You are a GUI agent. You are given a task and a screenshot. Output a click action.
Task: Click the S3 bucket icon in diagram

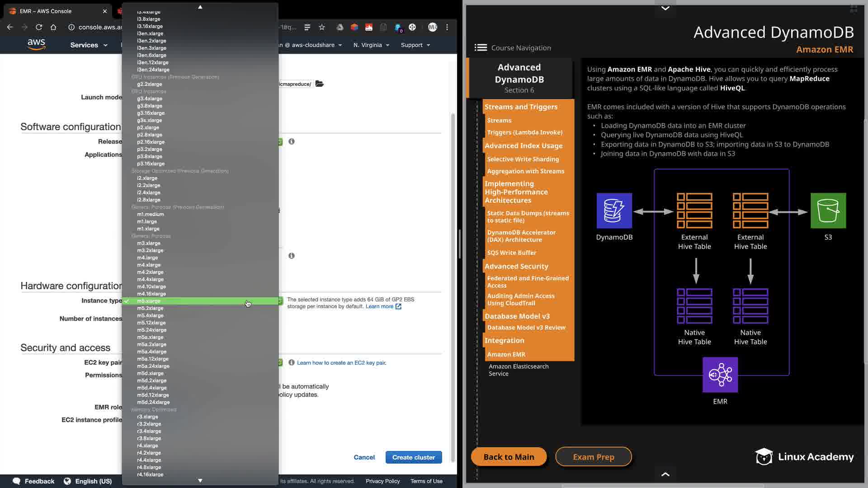828,211
